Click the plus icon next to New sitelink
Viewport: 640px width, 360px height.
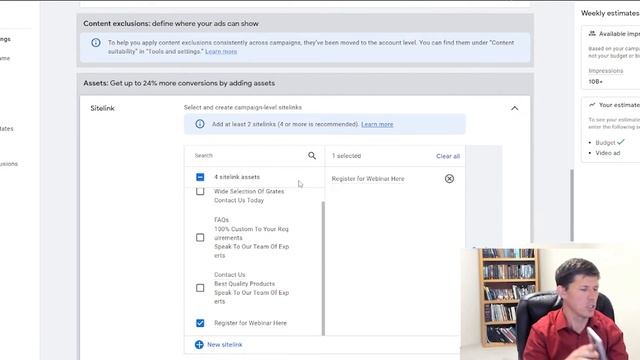click(199, 344)
